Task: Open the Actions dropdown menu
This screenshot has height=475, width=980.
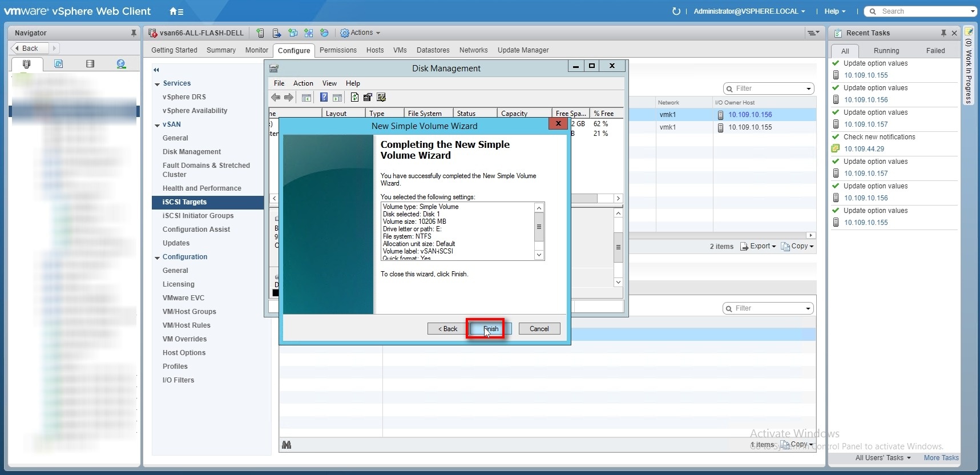Action: (361, 33)
